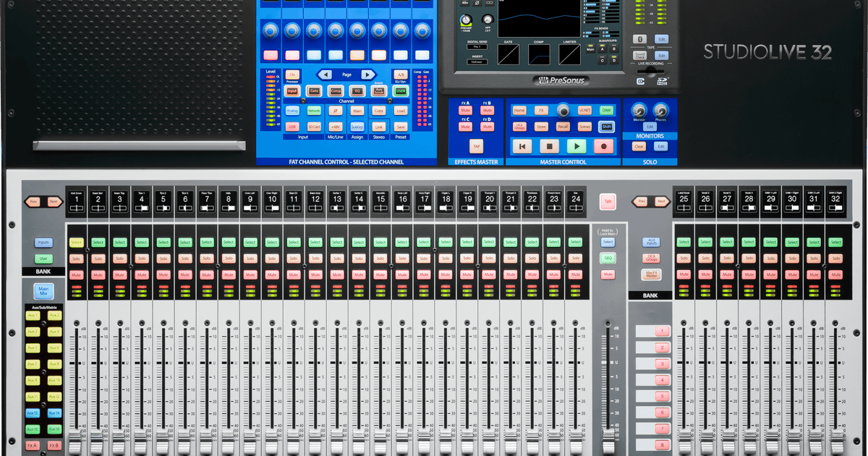The height and width of the screenshot is (456, 868).
Task: Click the channel 1 fader cap
Action: tap(77, 443)
